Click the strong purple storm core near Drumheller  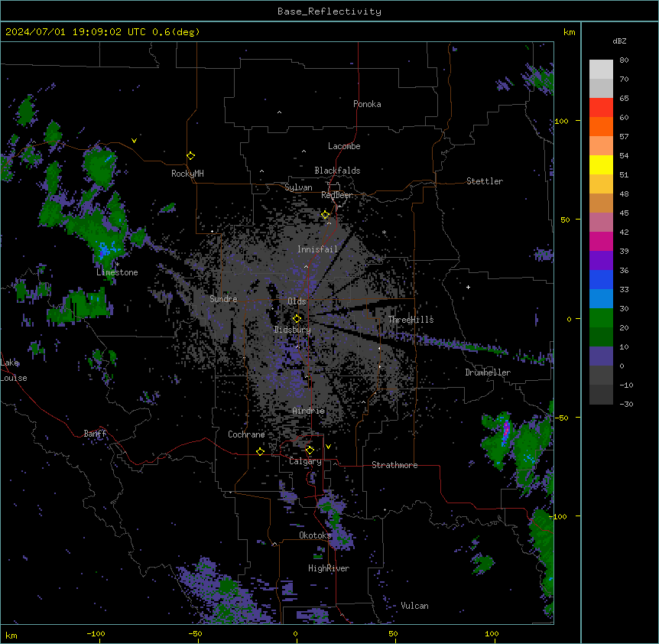pyautogui.click(x=506, y=430)
